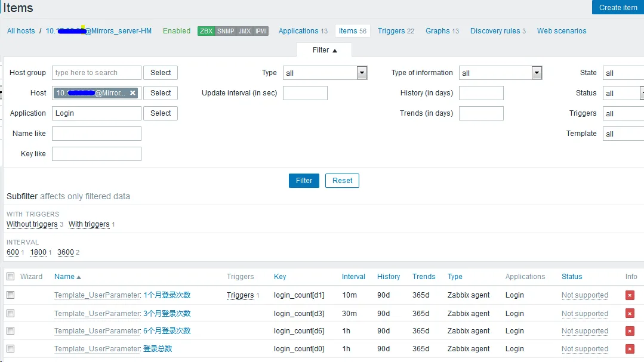Click red error icon for login_count[d1]
The width and height of the screenshot is (644, 362).
(630, 295)
